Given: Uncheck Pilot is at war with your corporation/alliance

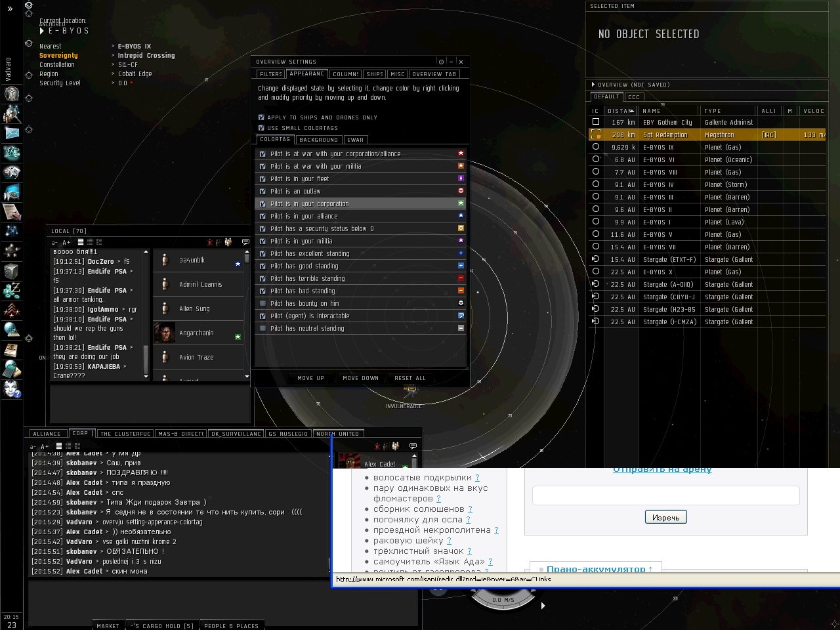Looking at the screenshot, I should tap(262, 154).
